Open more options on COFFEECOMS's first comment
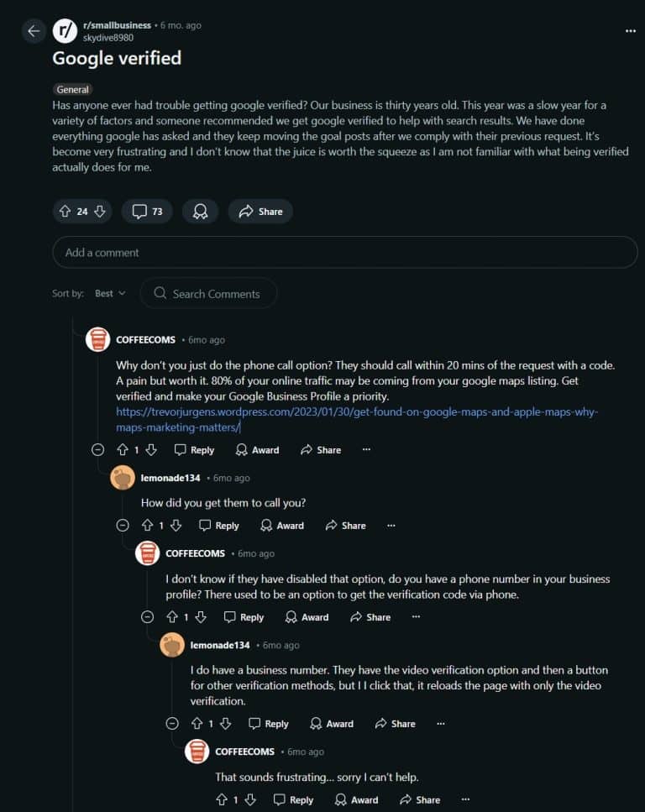The image size is (645, 812). coord(366,450)
